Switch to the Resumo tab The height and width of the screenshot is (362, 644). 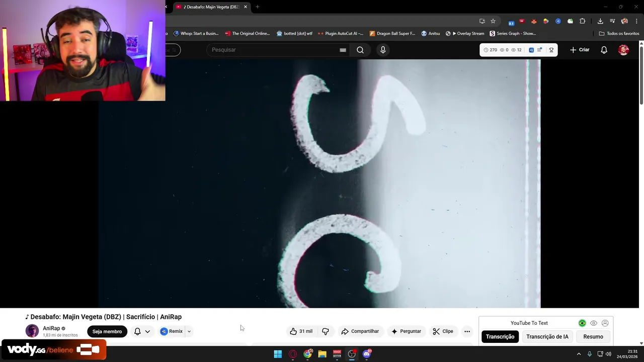pos(593,337)
